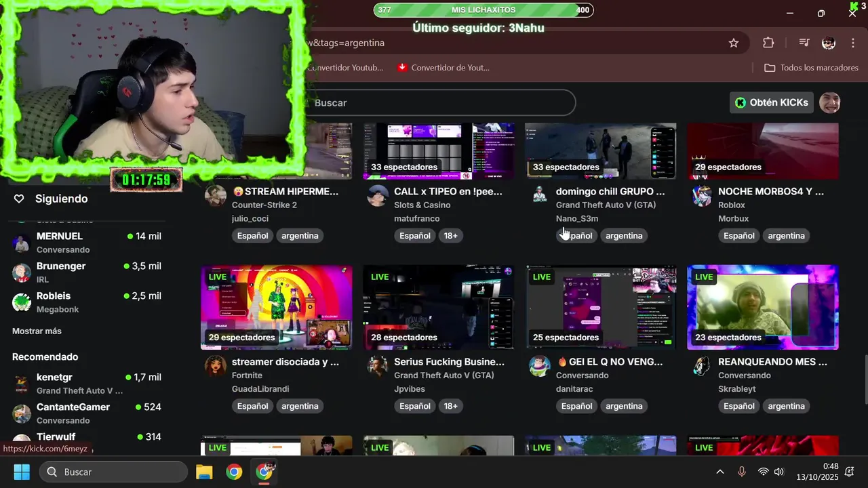Screen dimensions: 868x488
Task: Open domingo chill GRUPO title
Action: [610, 192]
